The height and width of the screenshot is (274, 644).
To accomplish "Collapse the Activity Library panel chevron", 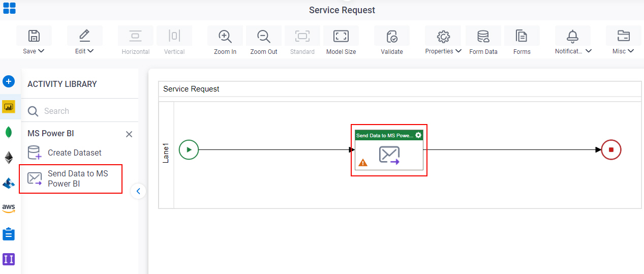I will pyautogui.click(x=138, y=191).
